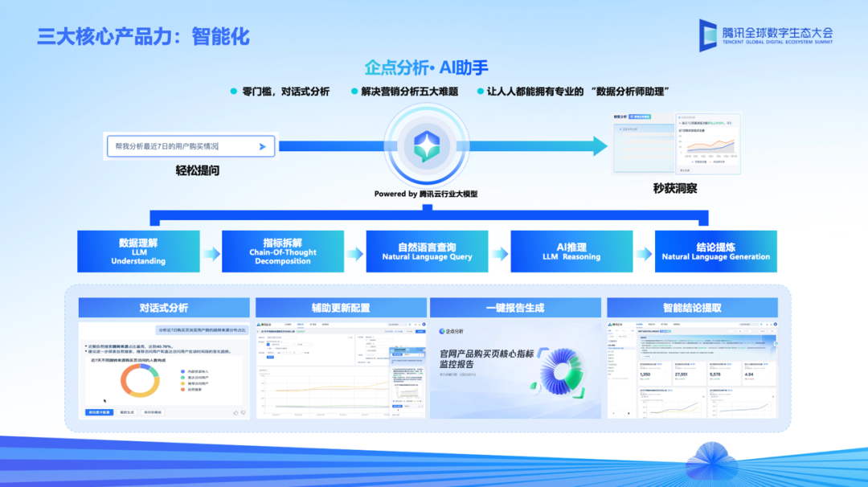Click the thumbs-up icon under donut chart

click(235, 412)
